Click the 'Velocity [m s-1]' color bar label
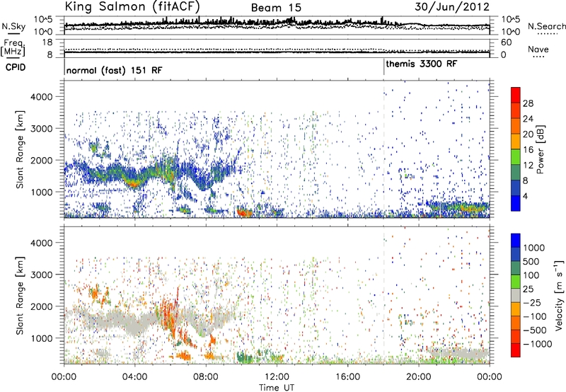This screenshot has height=392, width=566. point(559,295)
